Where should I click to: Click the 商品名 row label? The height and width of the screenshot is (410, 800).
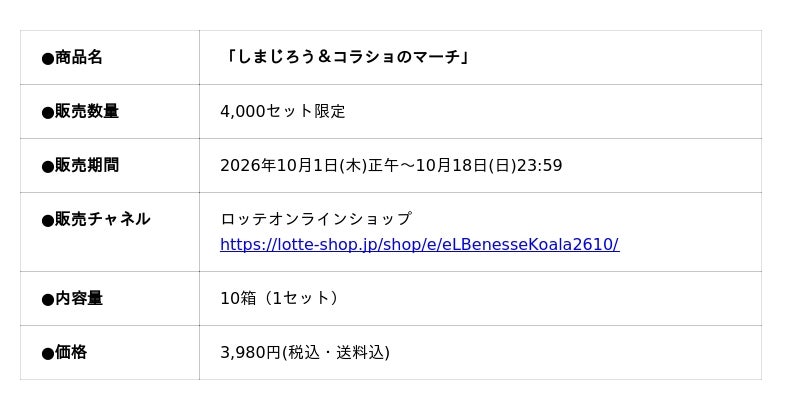72,57
